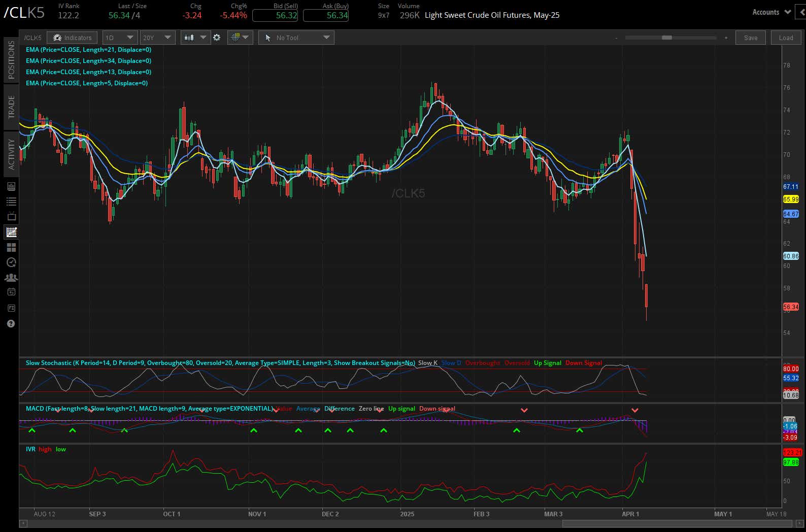Expand chart style dropdown arrow
Image resolution: width=806 pixels, height=532 pixels.
[x=203, y=38]
